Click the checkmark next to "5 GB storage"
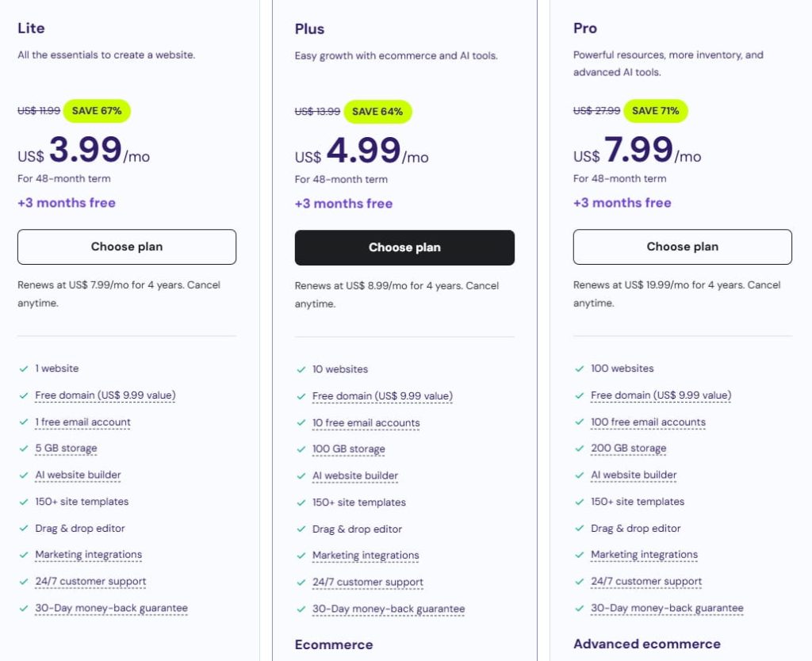The image size is (812, 661). (x=24, y=449)
